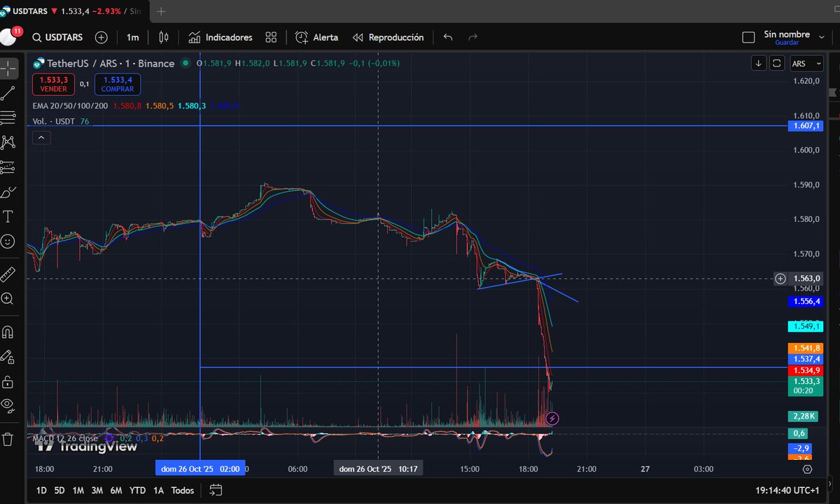
Task: Select the 1M range
Action: [x=78, y=490]
